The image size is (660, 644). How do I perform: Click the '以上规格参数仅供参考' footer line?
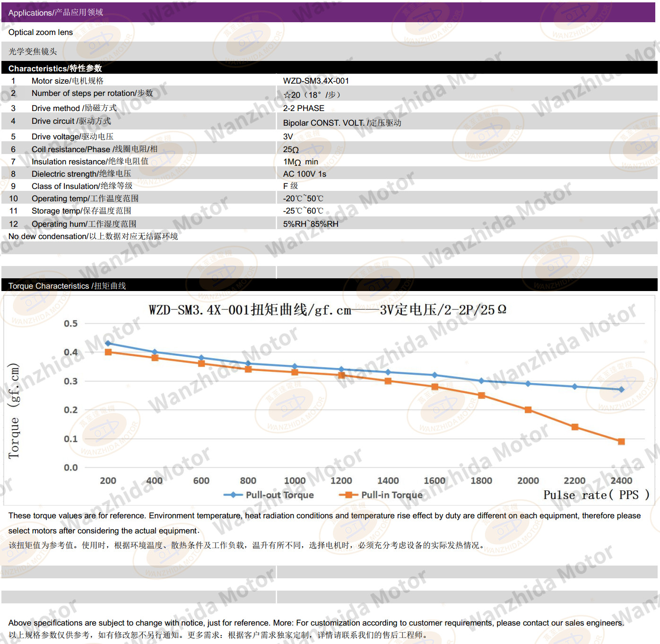tap(219, 635)
